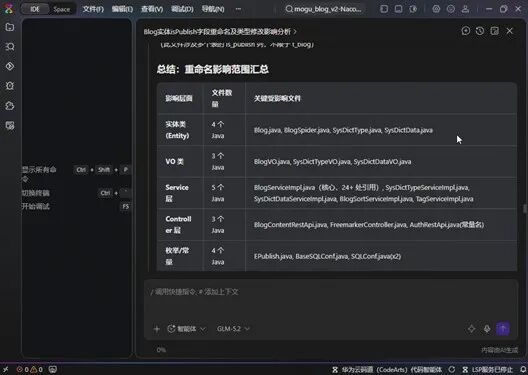Open the 文件(F) menu
The width and height of the screenshot is (528, 375).
pos(93,9)
